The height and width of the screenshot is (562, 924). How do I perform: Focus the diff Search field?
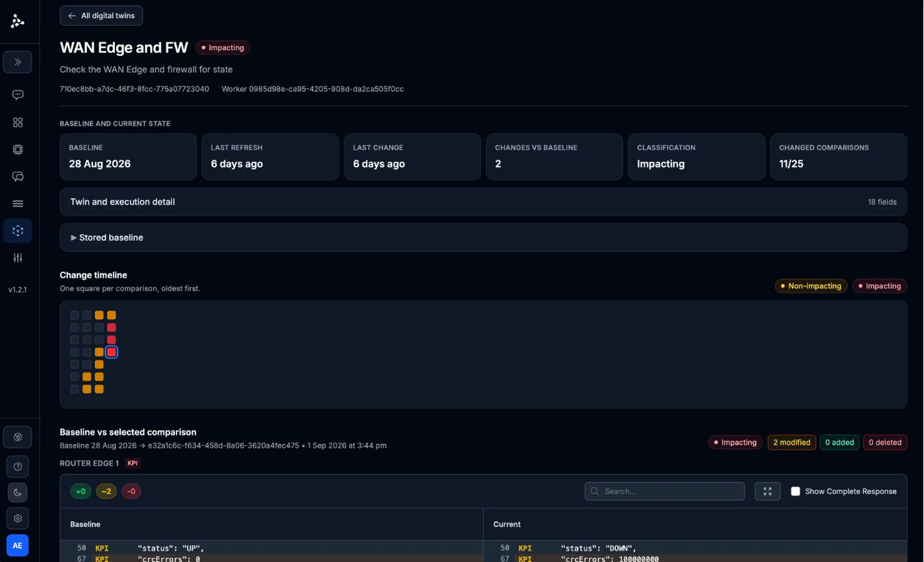click(665, 491)
